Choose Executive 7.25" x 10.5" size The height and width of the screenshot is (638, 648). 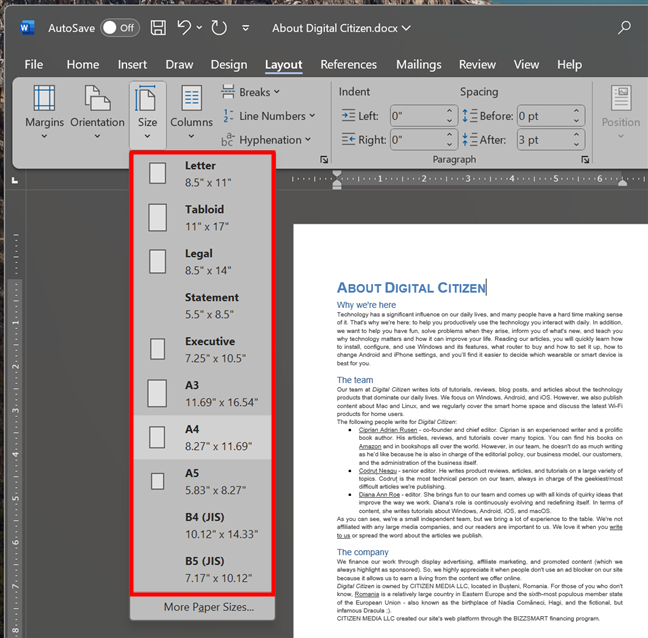(202, 350)
